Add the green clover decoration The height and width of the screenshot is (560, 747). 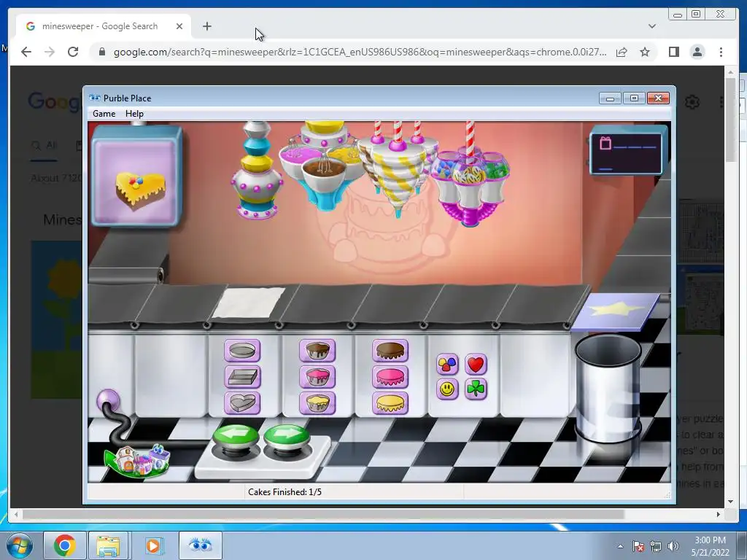tap(476, 389)
